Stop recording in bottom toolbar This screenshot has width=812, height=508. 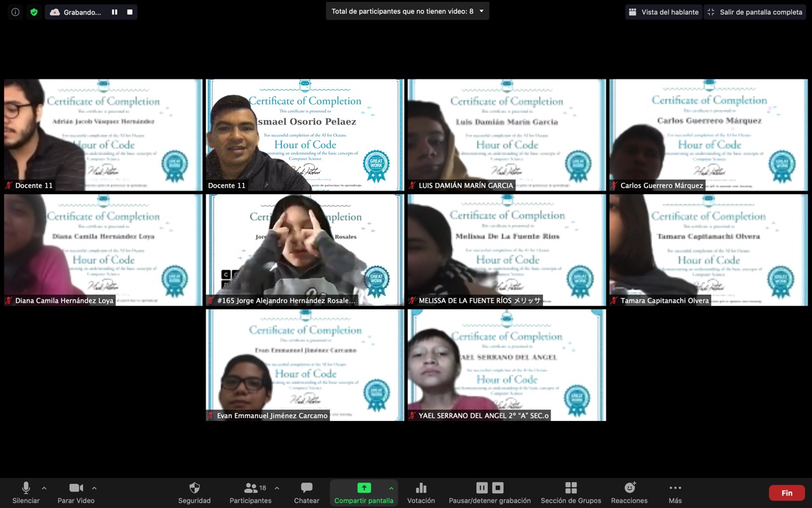tap(498, 488)
